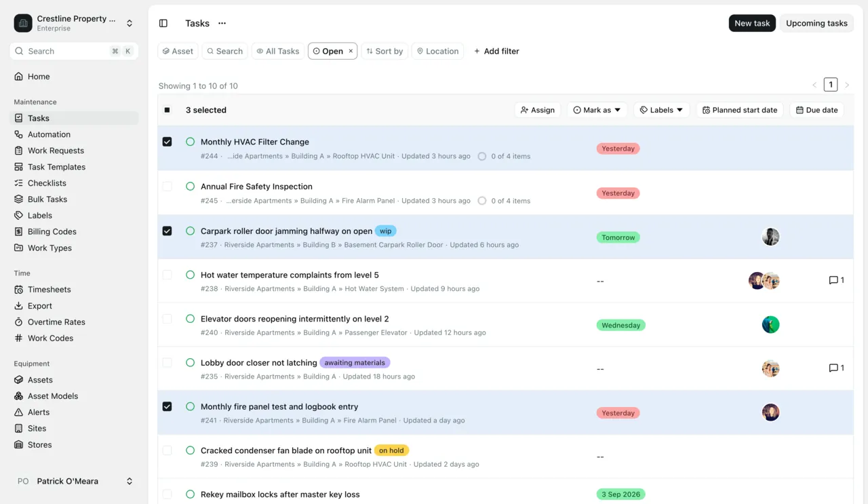Open the All Tasks view filter
The image size is (868, 504).
click(278, 51)
